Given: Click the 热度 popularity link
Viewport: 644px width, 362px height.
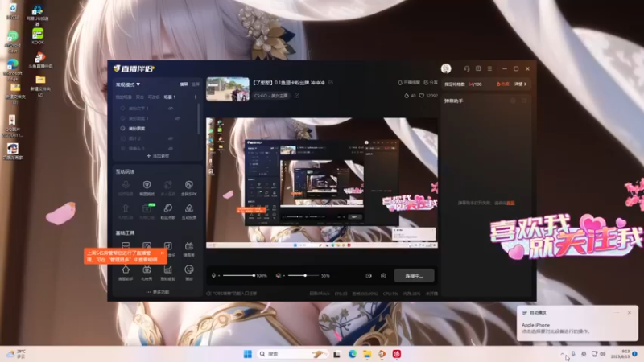Looking at the screenshot, I should (502, 84).
